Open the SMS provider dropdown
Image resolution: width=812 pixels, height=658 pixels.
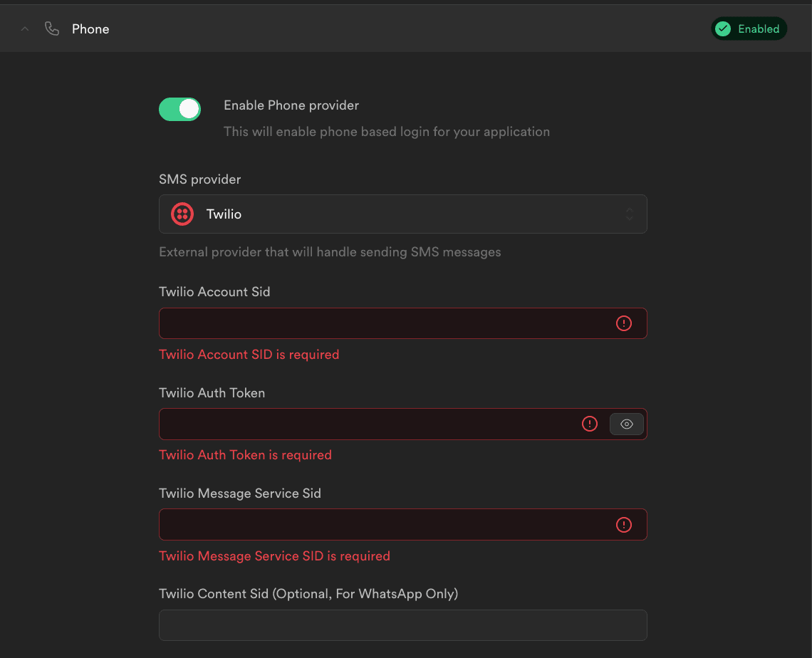coord(402,214)
